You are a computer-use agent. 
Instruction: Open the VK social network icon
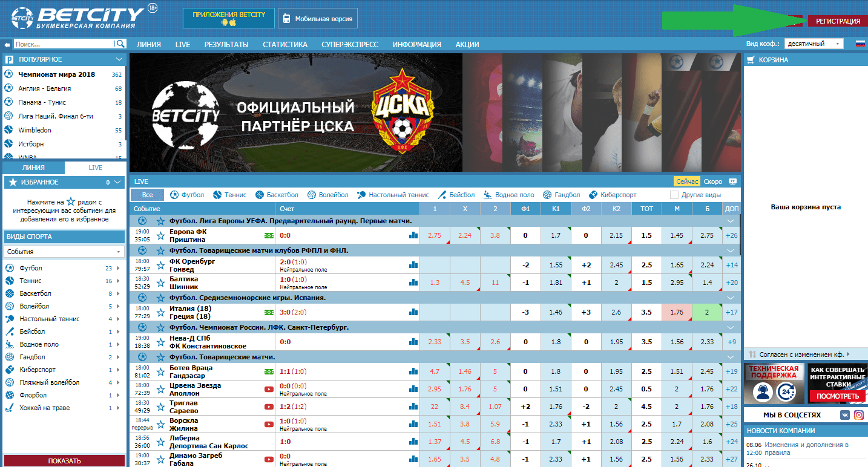[844, 415]
